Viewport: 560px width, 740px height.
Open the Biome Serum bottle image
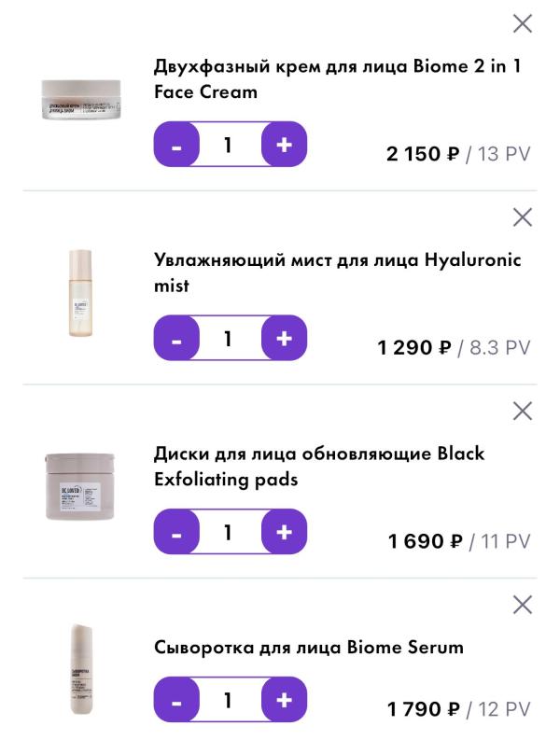(x=80, y=668)
